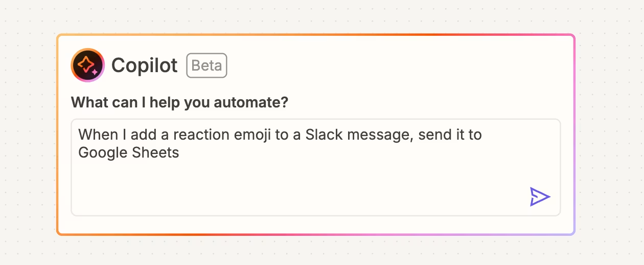Image resolution: width=644 pixels, height=265 pixels.
Task: Place the cursor on the word "Slack"
Action: coord(322,135)
